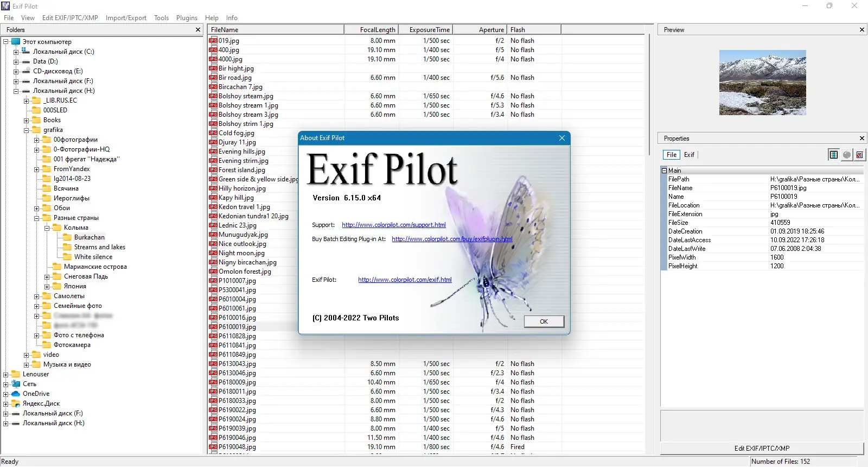Click the Edit EXIF/IPTC/XMP button below Properties
The height and width of the screenshot is (467, 868).
coord(762,448)
